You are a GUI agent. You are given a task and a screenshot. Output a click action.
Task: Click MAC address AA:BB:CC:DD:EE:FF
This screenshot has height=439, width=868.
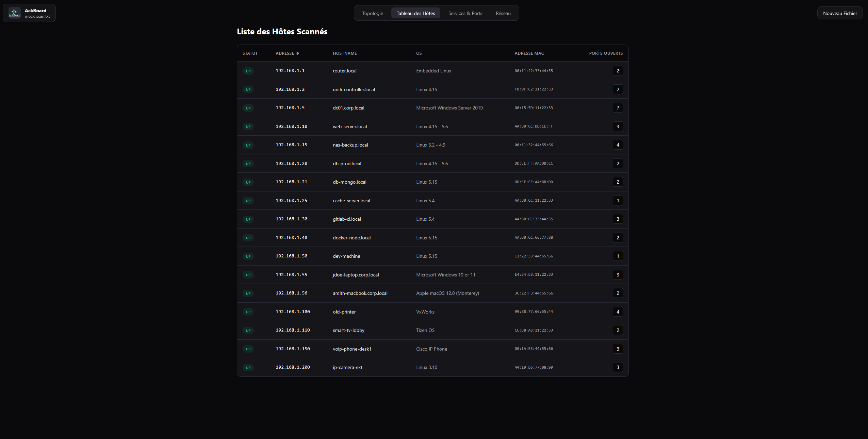point(534,126)
